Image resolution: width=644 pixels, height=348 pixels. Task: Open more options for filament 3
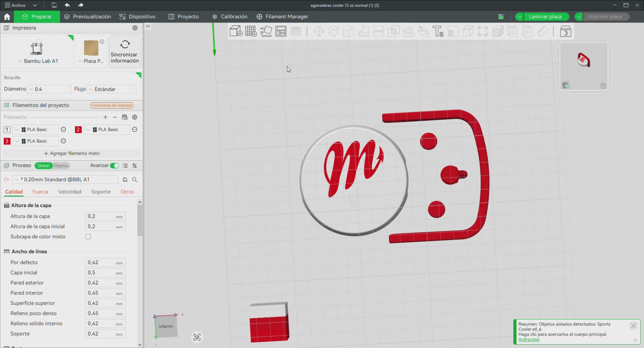coord(63,141)
